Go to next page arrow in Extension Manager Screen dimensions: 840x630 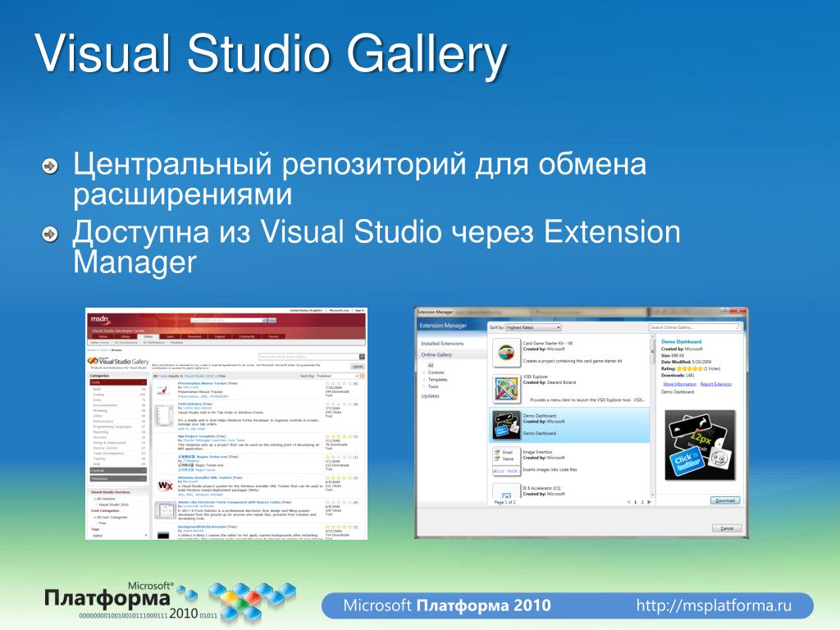650,502
